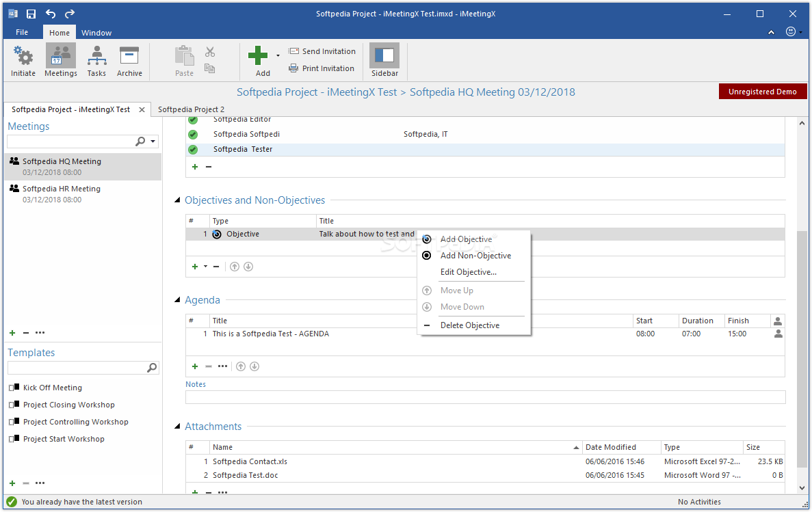Select the Softpedia HQ Meeting entry
Screen dimensions: 812x512
83,167
